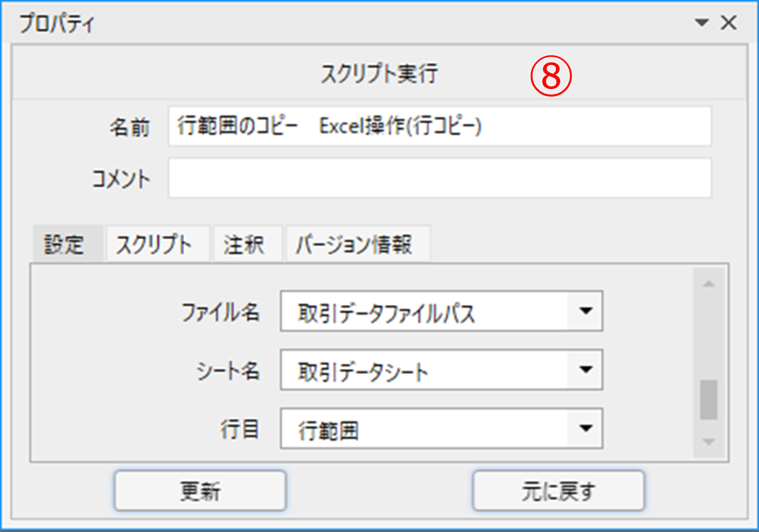Click the コメント input field
Screen dimensions: 759x532
tap(439, 179)
